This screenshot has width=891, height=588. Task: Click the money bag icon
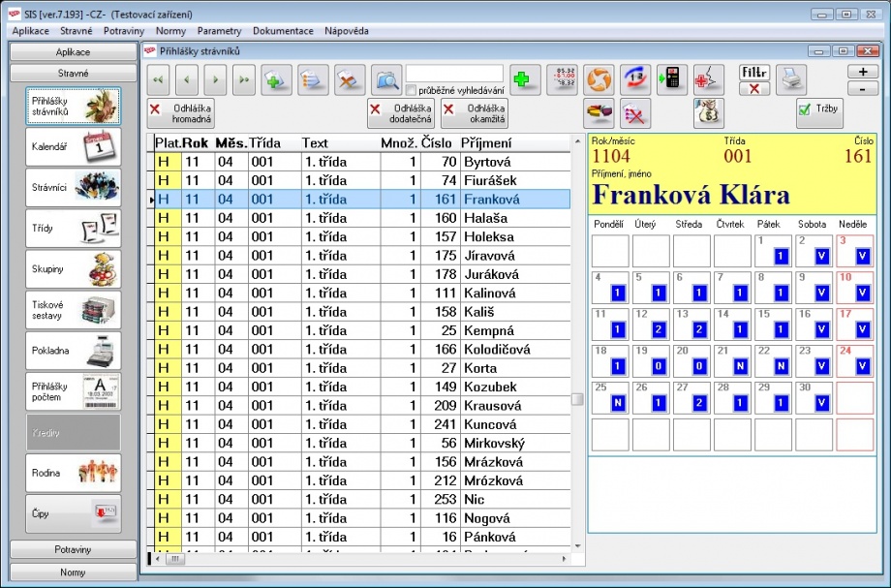click(x=709, y=113)
